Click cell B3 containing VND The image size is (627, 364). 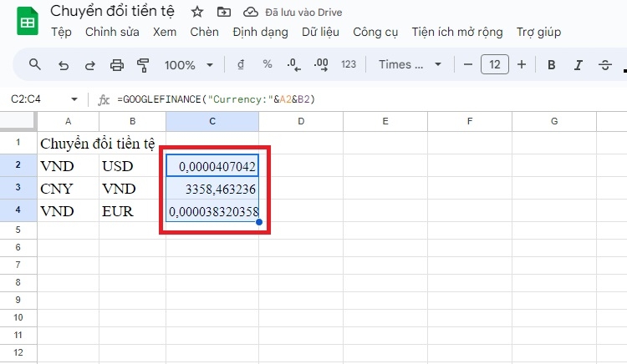coord(132,189)
